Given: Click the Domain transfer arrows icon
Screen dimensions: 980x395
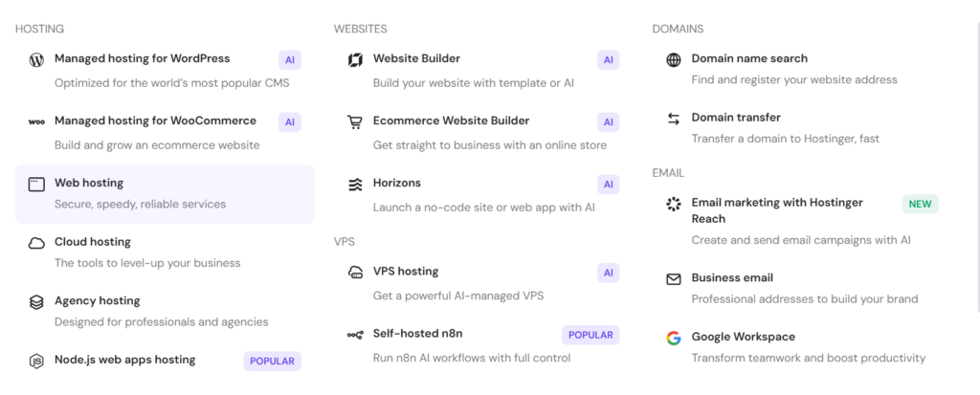Looking at the screenshot, I should pyautogui.click(x=673, y=119).
